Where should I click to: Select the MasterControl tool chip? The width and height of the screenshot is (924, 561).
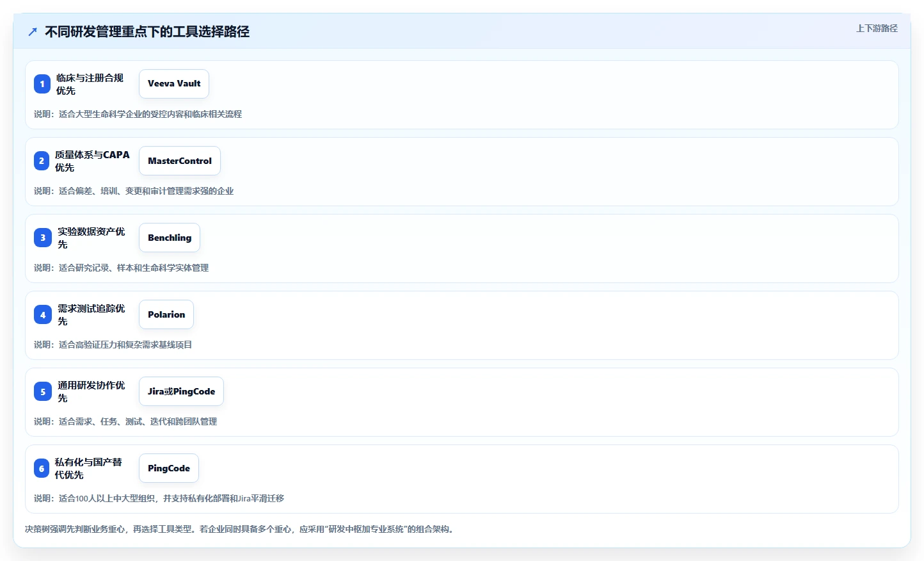[180, 161]
